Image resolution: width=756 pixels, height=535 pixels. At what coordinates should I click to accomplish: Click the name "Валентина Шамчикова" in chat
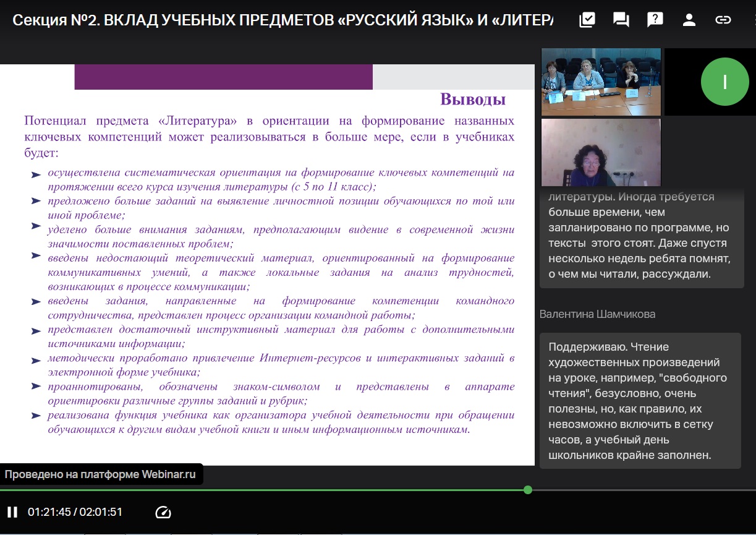pos(597,314)
